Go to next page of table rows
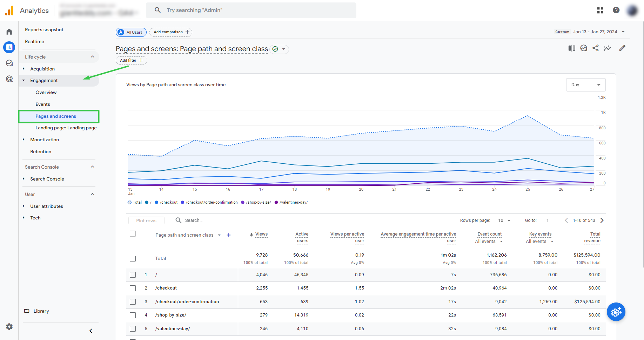Screen dimensions: 644x340 coord(602,220)
